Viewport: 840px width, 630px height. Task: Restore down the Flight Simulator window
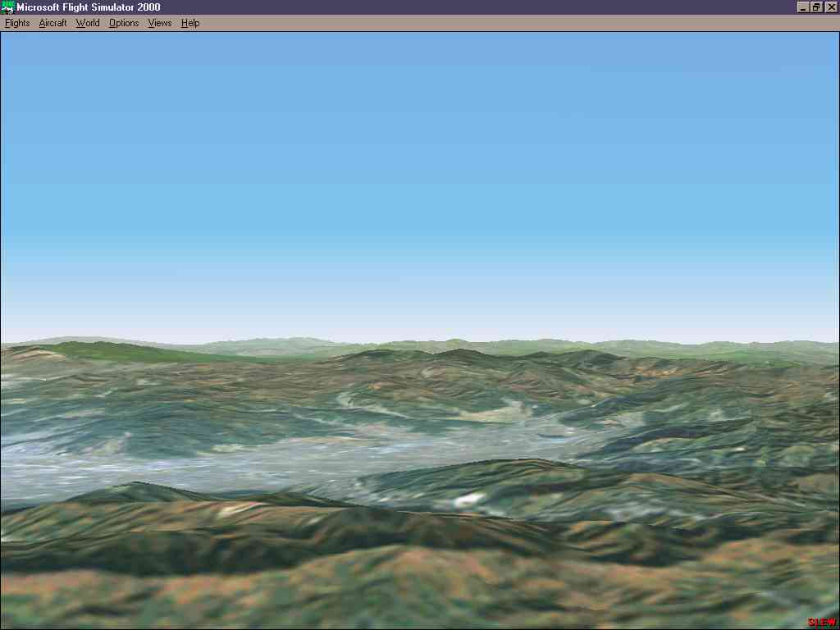(816, 7)
